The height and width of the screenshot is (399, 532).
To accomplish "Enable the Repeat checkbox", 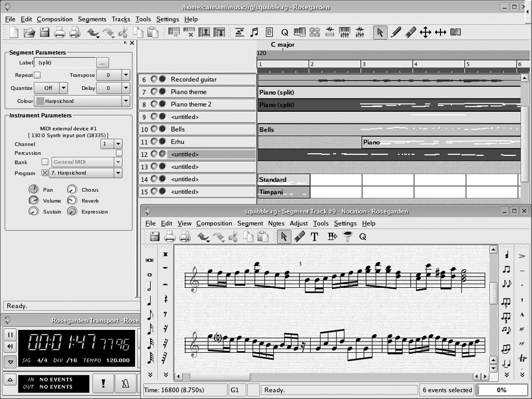I will [x=37, y=75].
